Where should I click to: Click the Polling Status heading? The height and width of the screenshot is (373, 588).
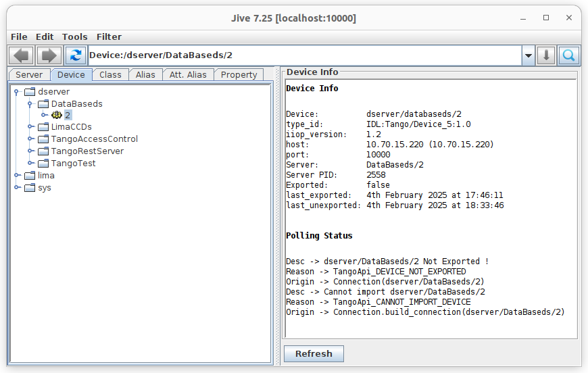point(319,236)
